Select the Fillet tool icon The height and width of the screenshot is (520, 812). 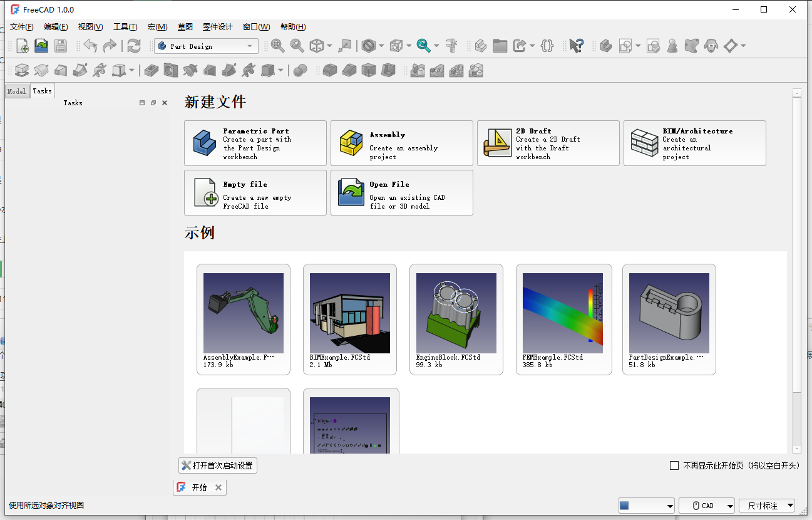point(330,70)
